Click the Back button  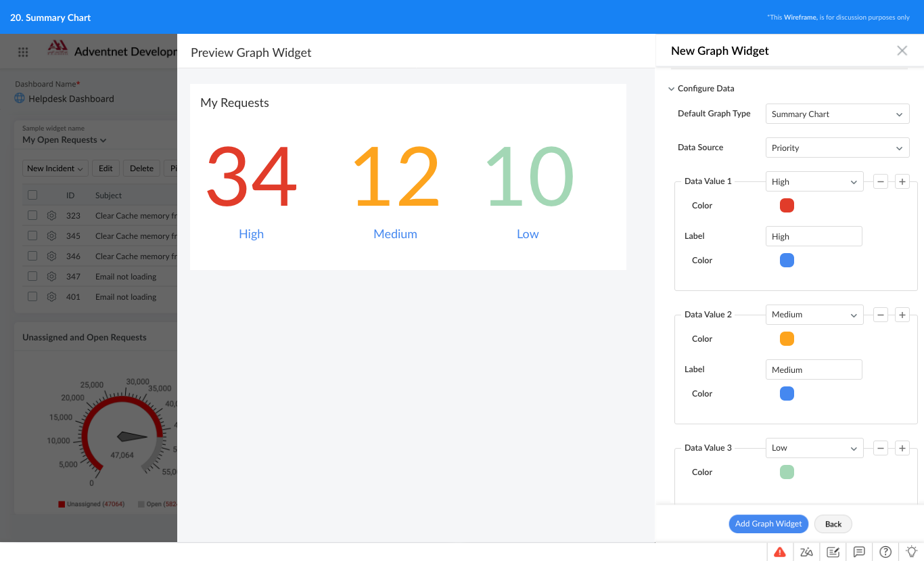(833, 524)
